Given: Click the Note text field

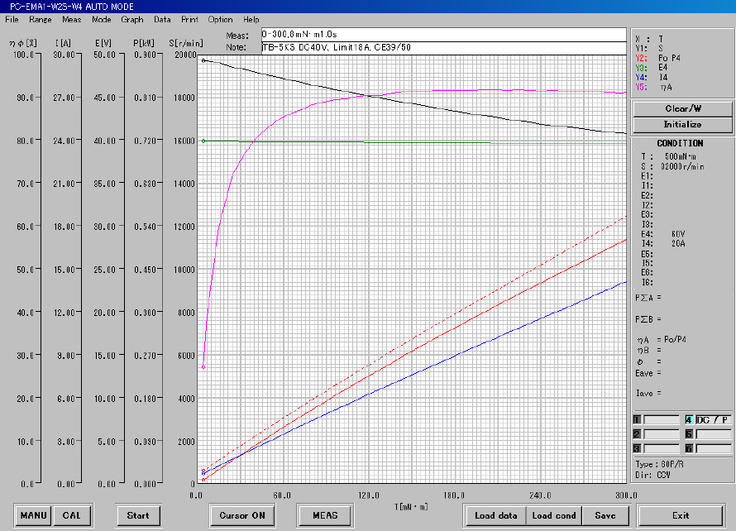Looking at the screenshot, I should coord(442,47).
